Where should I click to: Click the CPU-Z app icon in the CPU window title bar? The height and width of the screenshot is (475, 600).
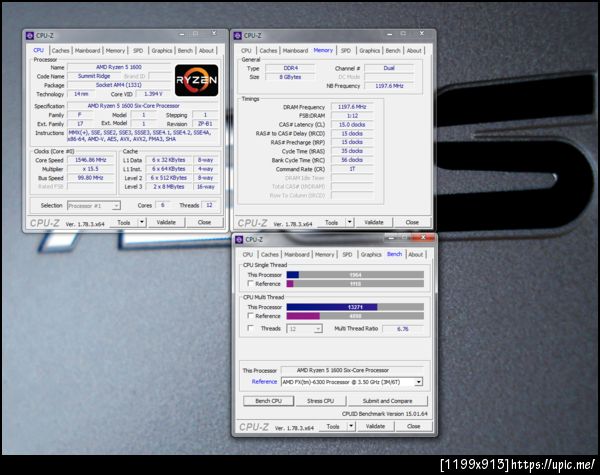[30, 36]
